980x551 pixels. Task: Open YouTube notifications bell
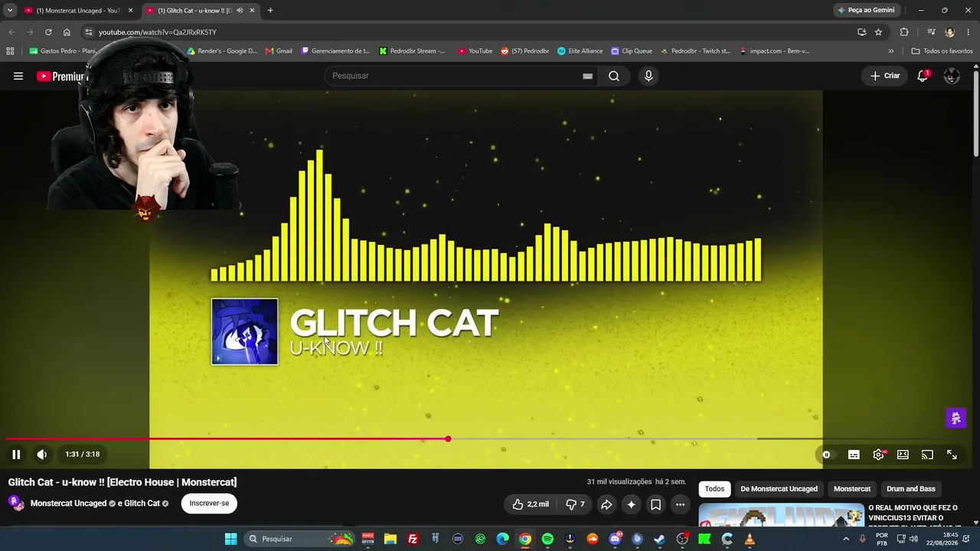(x=923, y=76)
